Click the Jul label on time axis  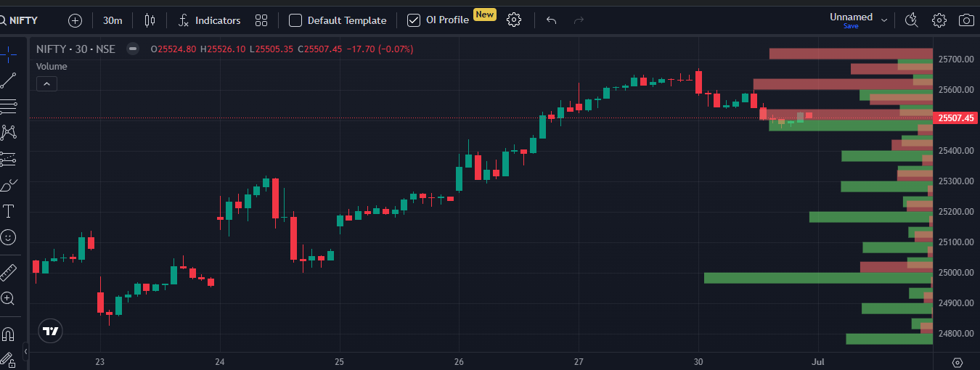[x=819, y=361]
